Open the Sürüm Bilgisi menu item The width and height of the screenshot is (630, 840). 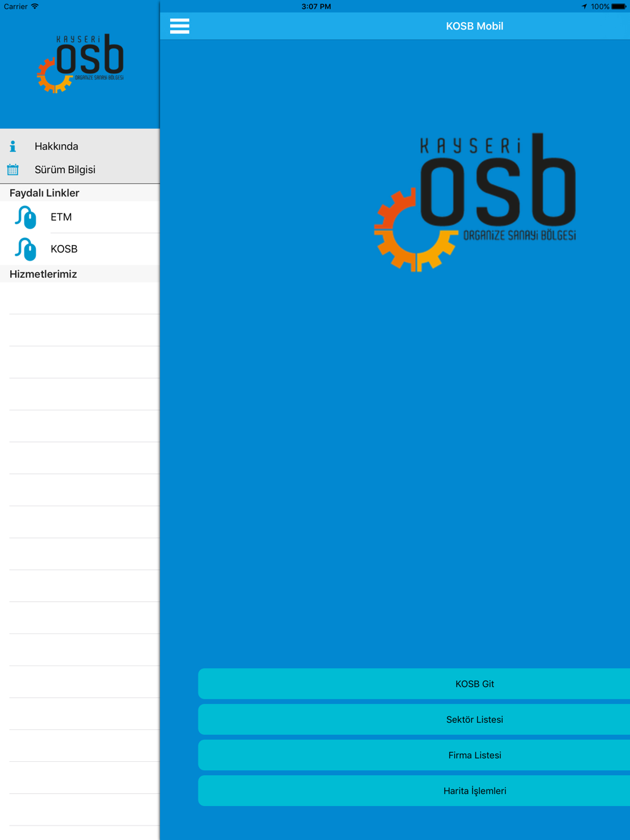point(80,169)
